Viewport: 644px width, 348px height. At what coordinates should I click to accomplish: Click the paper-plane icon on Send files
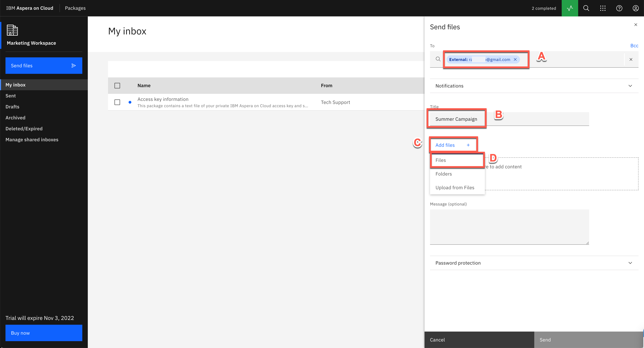click(74, 65)
